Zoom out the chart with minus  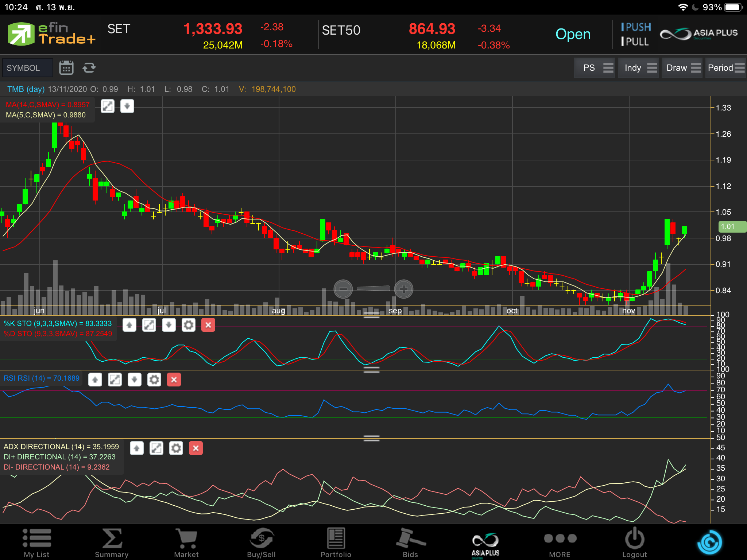pos(343,289)
